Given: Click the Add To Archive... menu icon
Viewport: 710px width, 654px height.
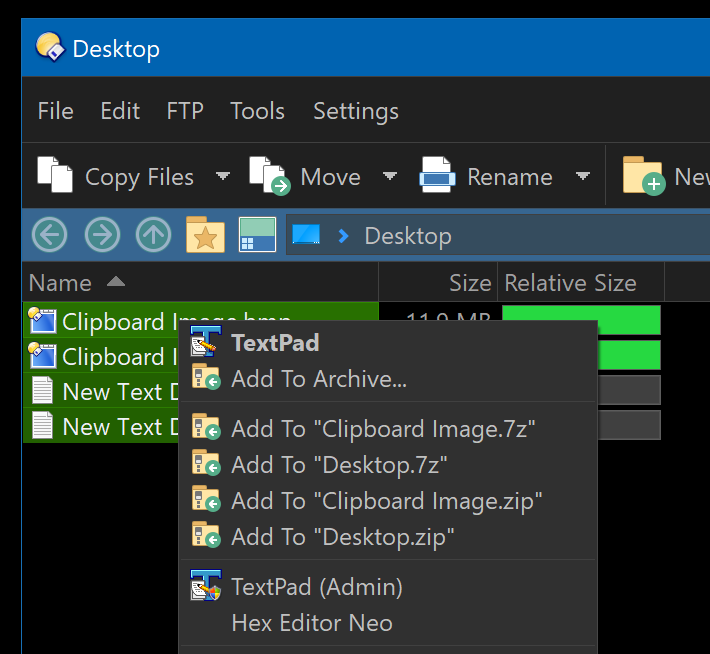Looking at the screenshot, I should (x=206, y=377).
